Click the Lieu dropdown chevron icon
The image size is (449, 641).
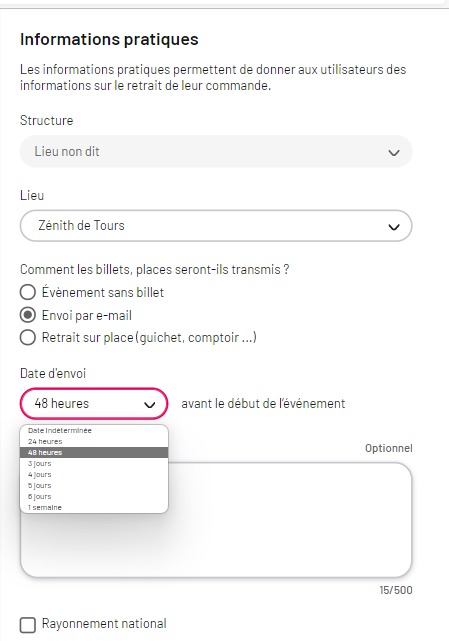[393, 227]
